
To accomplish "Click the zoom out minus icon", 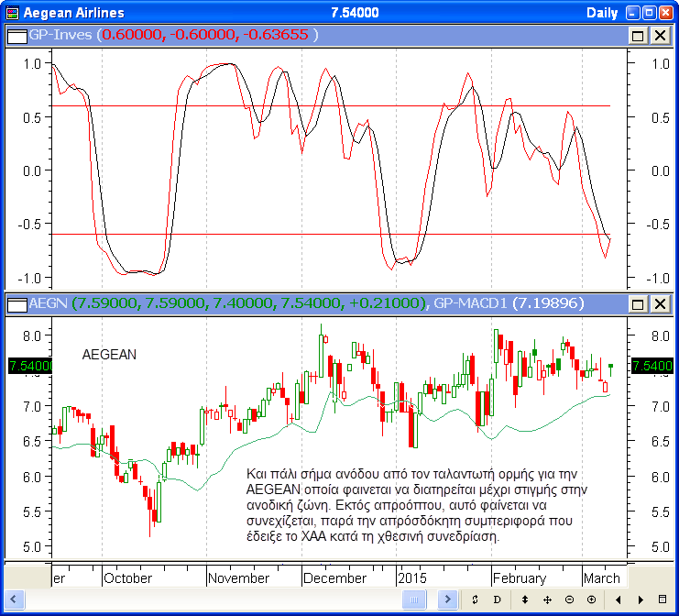I will coord(569,599).
